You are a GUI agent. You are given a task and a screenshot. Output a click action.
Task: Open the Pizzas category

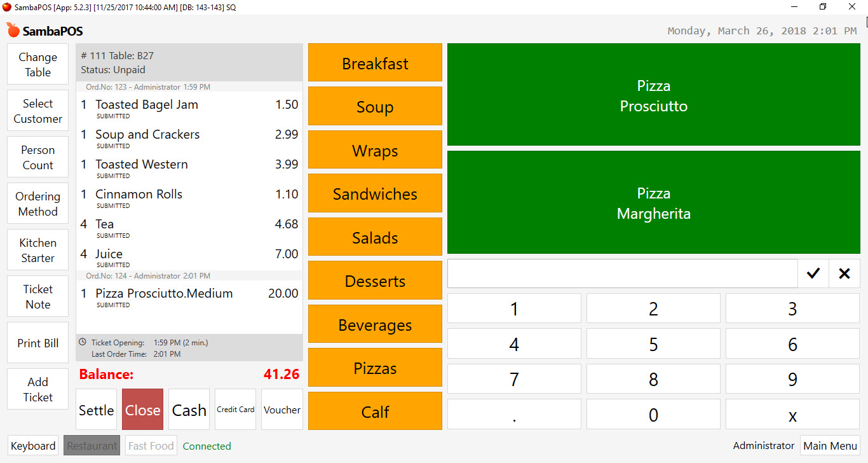[375, 368]
